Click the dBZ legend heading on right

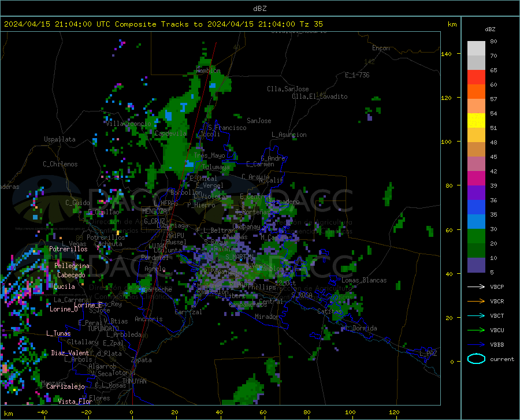click(x=490, y=29)
